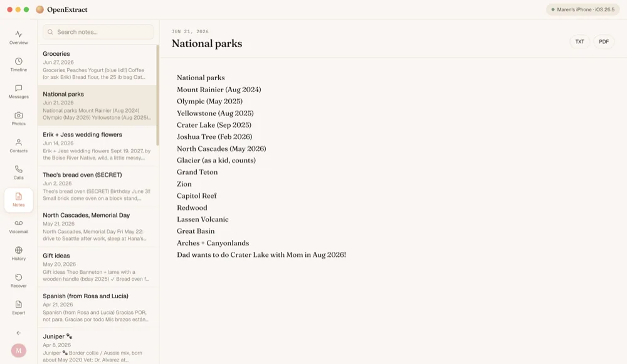Viewport: 627px width, 364px height.
Task: Collapse sidebar with back arrow
Action: [18, 333]
